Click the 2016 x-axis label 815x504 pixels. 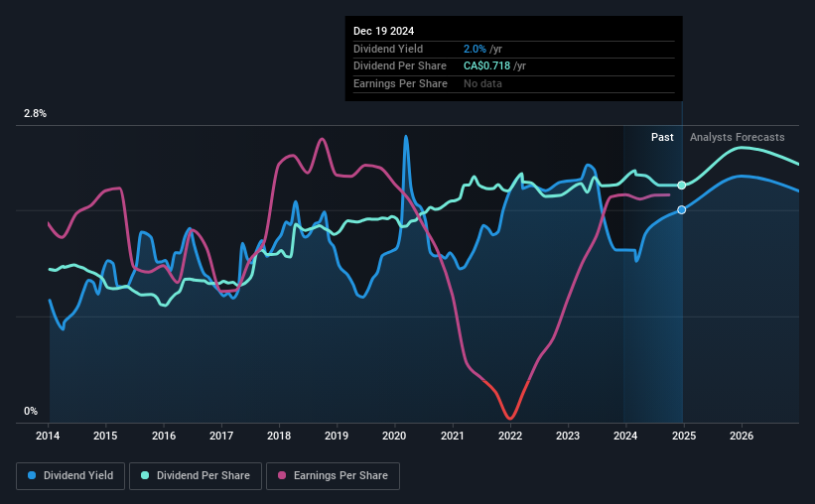click(164, 436)
